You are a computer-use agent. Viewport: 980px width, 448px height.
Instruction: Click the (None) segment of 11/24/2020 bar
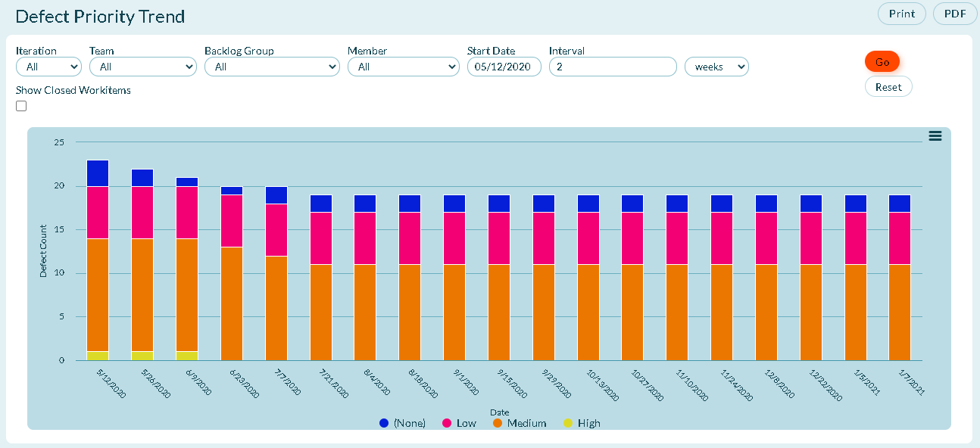tap(722, 204)
